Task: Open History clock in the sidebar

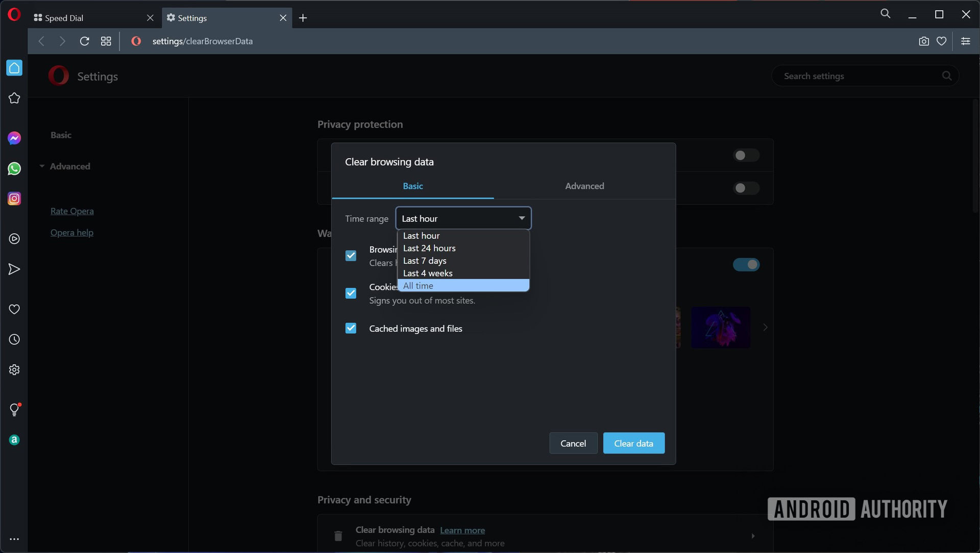Action: (x=14, y=339)
